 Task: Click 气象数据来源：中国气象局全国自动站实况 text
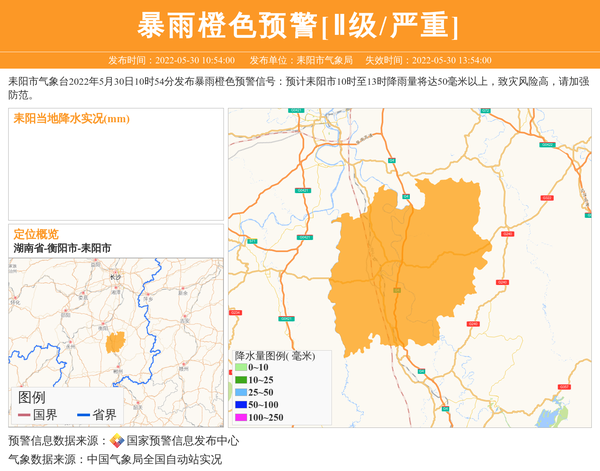pos(115,459)
